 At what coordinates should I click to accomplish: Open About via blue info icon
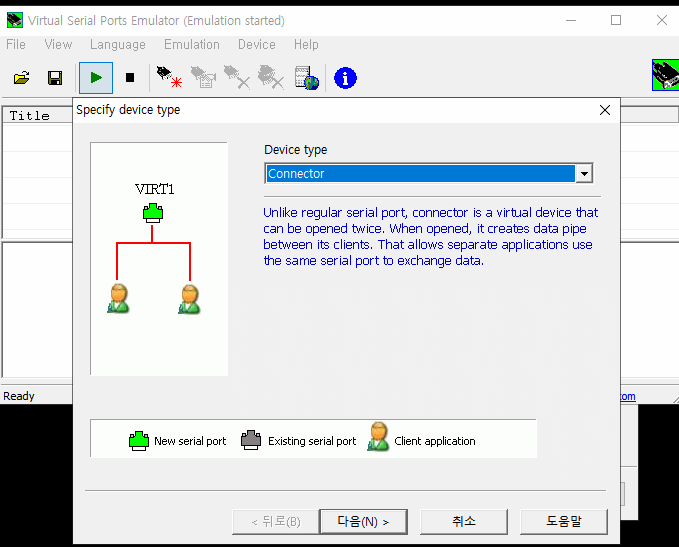click(345, 78)
